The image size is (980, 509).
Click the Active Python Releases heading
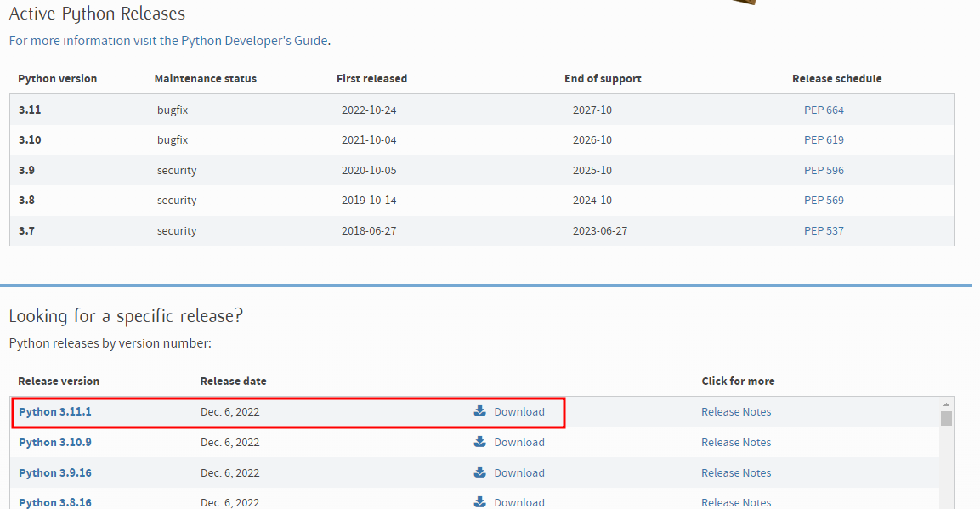(x=97, y=14)
